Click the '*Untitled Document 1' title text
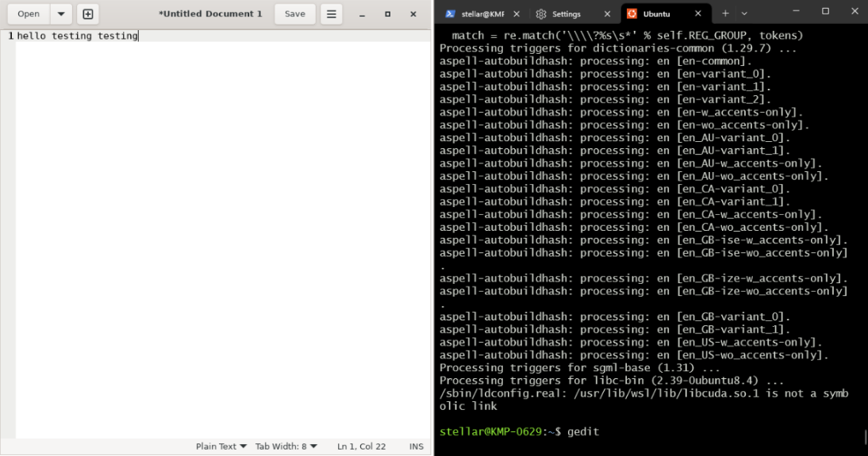 click(210, 13)
